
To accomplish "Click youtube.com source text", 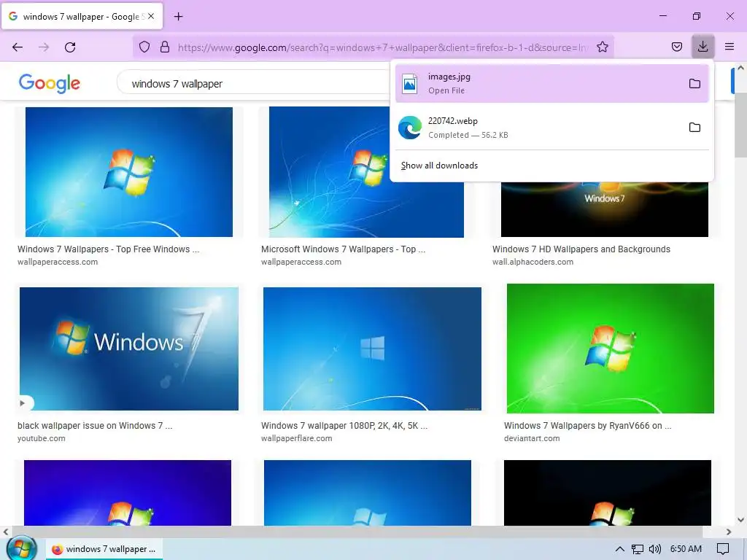I will coord(42,438).
